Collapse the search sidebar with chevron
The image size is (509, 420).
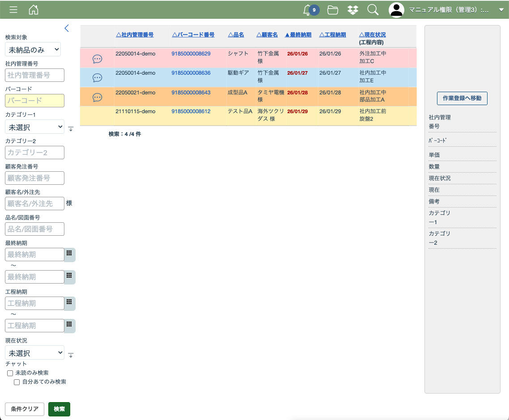pos(67,28)
